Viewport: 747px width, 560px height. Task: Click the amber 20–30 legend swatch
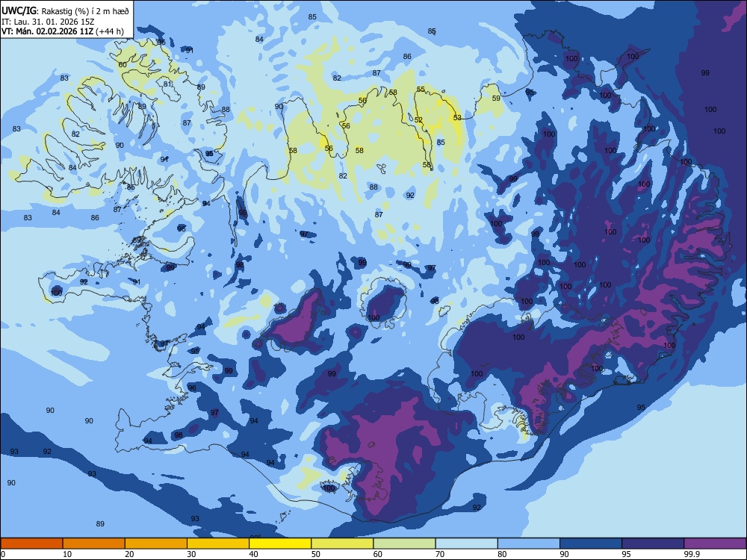156,544
